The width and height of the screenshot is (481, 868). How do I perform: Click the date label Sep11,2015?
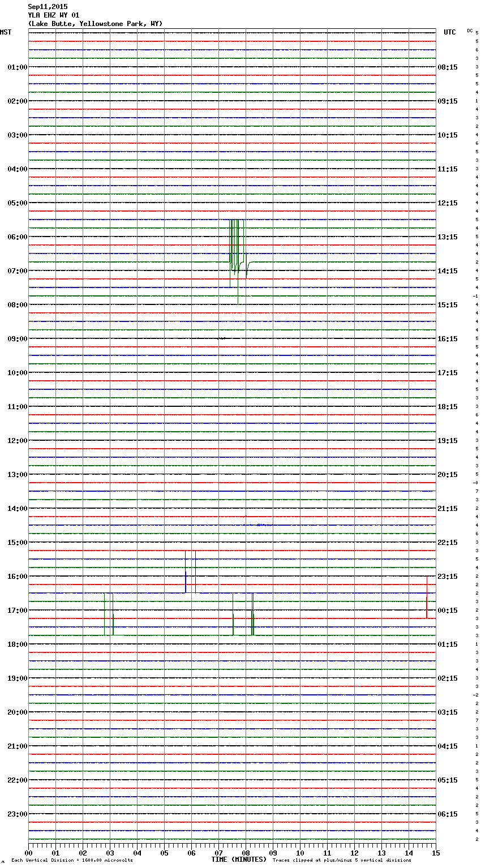click(48, 7)
